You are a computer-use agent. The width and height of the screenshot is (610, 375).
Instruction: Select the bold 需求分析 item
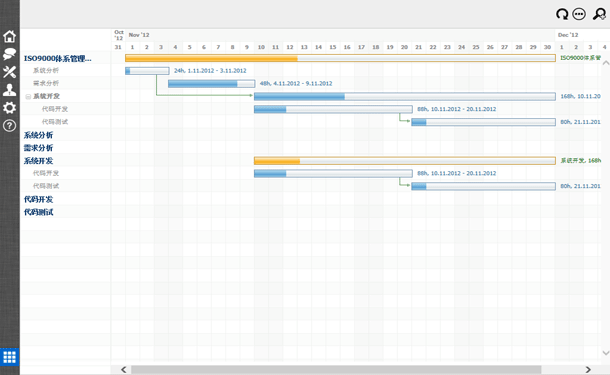38,148
